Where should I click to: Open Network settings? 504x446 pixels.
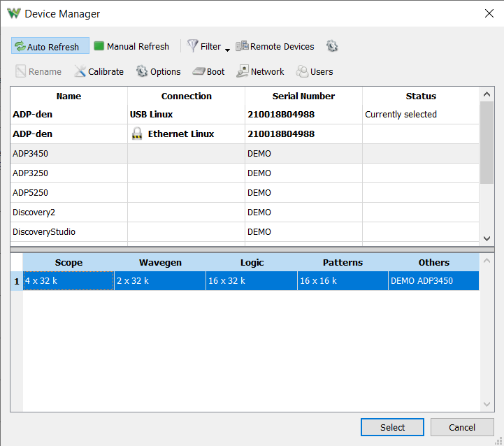260,71
